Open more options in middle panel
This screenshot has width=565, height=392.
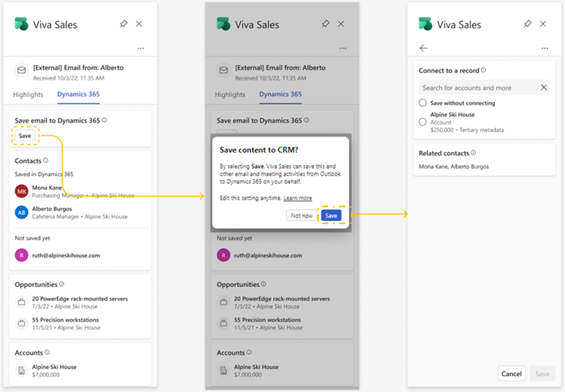pos(342,48)
